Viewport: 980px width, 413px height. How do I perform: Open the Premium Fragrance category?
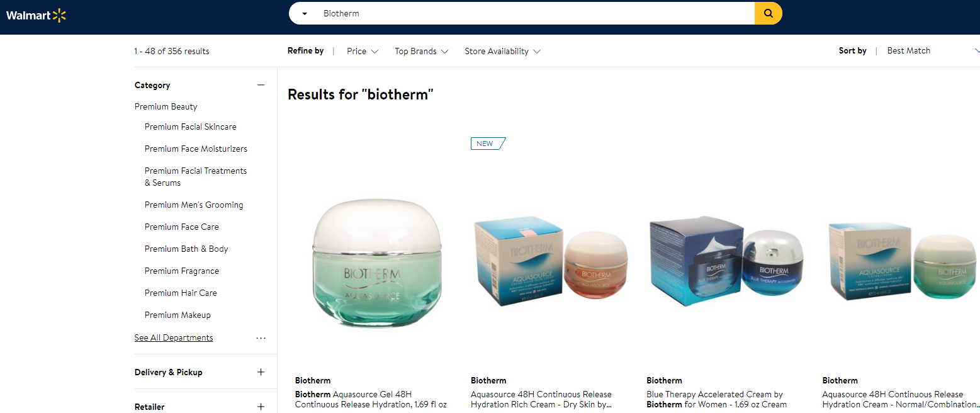(182, 271)
